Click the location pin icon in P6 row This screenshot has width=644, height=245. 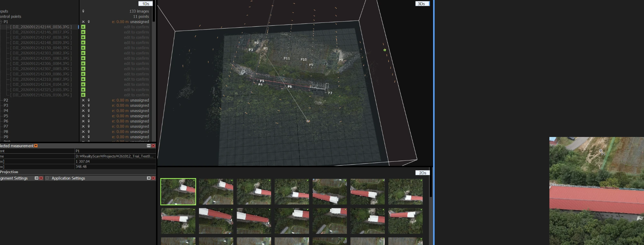[x=89, y=121]
